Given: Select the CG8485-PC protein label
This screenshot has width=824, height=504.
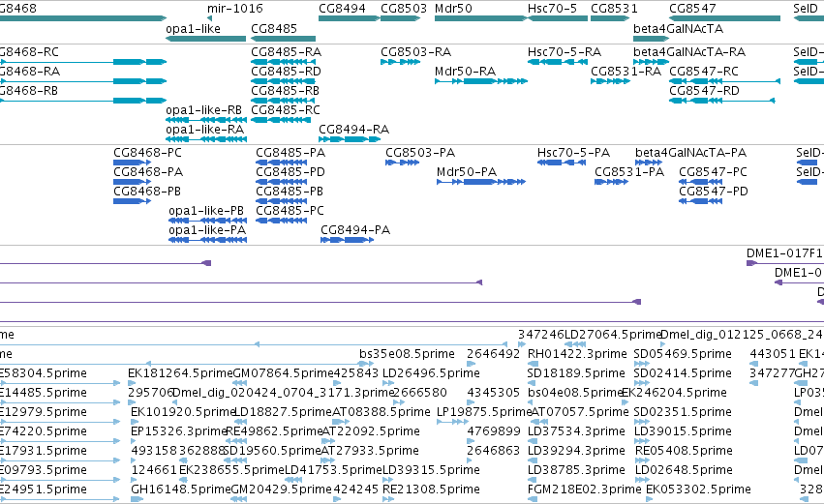Looking at the screenshot, I should (x=290, y=211).
